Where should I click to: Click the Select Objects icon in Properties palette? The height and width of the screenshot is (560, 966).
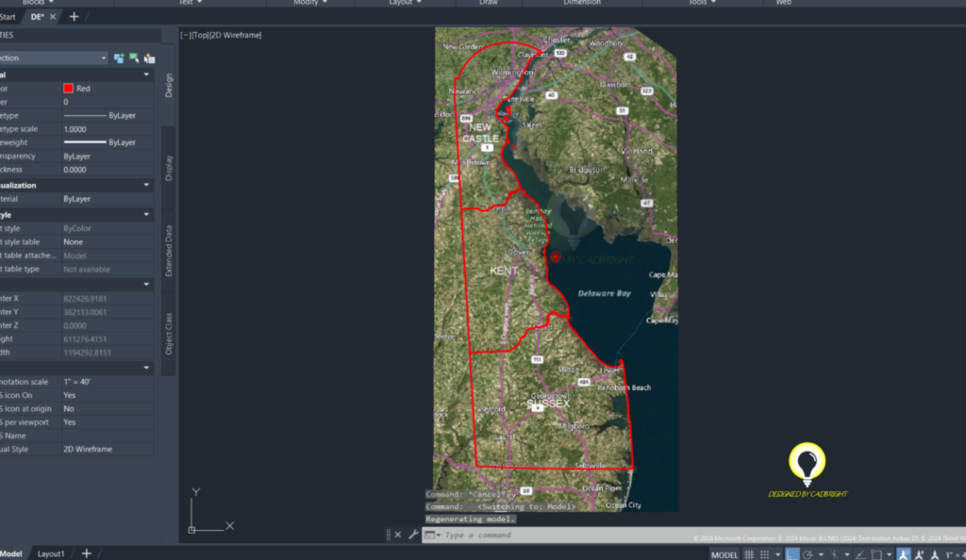134,58
